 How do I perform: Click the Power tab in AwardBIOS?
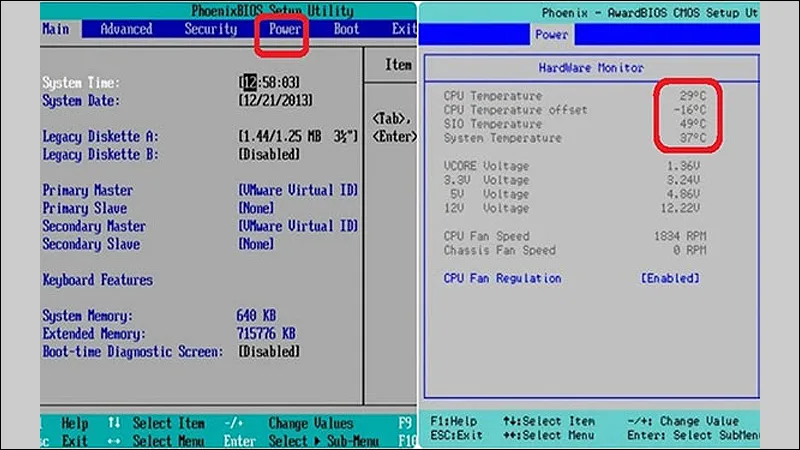coord(550,34)
